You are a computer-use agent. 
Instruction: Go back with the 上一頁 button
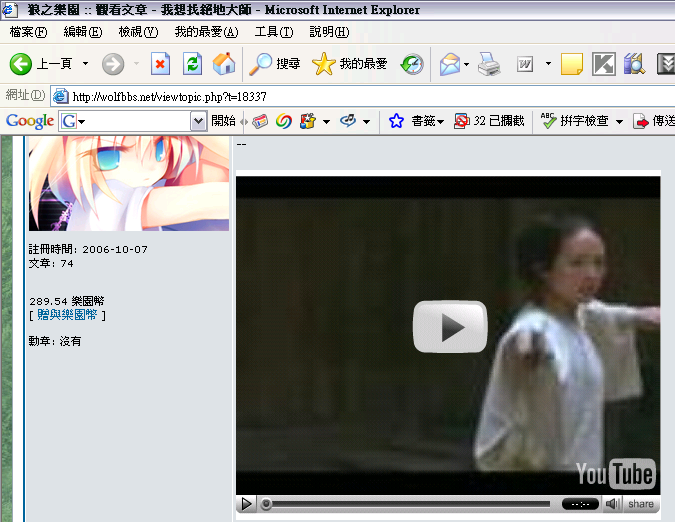(x=40, y=64)
